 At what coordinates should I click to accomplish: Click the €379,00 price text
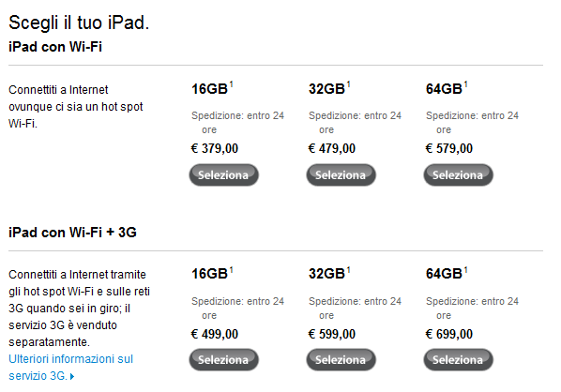(215, 148)
